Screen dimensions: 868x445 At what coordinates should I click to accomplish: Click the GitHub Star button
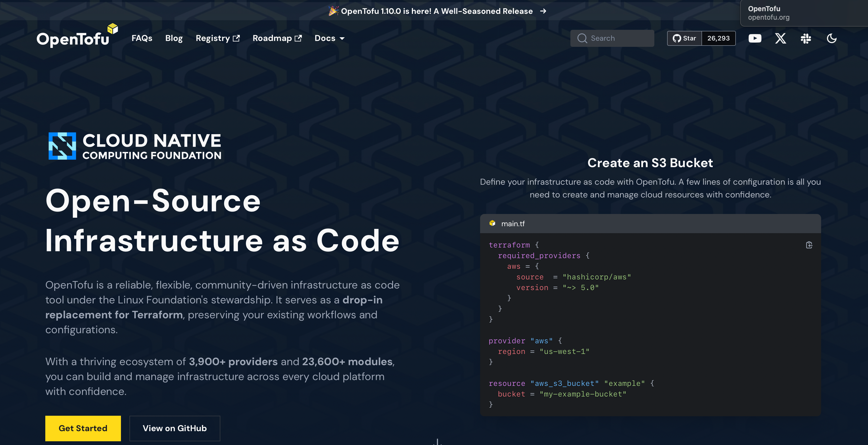684,38
